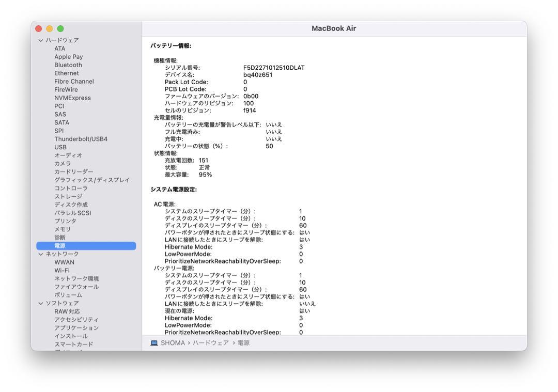Click 電源 in the path bar
Viewport: 558px width, 392px height.
click(x=243, y=343)
